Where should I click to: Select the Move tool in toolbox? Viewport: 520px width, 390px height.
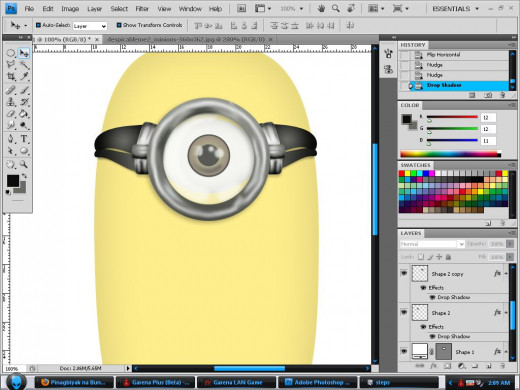[24, 53]
